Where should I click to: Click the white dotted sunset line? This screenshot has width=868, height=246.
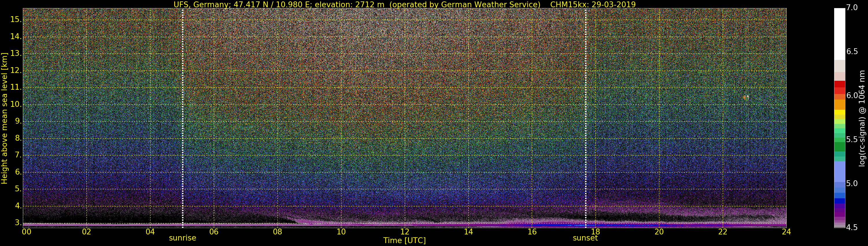(x=586, y=118)
